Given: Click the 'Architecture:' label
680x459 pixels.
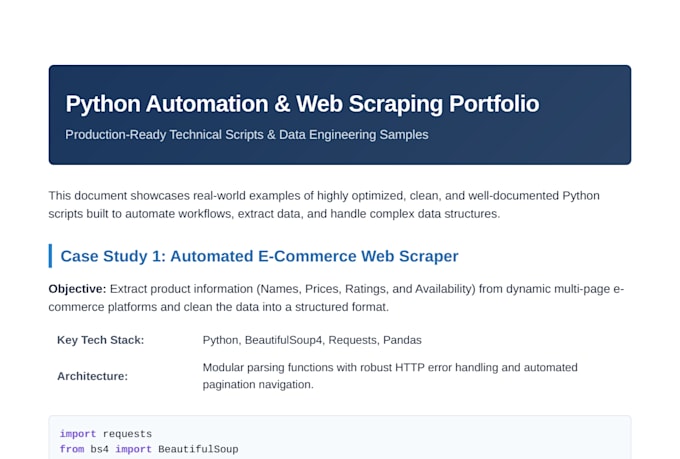Looking at the screenshot, I should pos(92,376).
